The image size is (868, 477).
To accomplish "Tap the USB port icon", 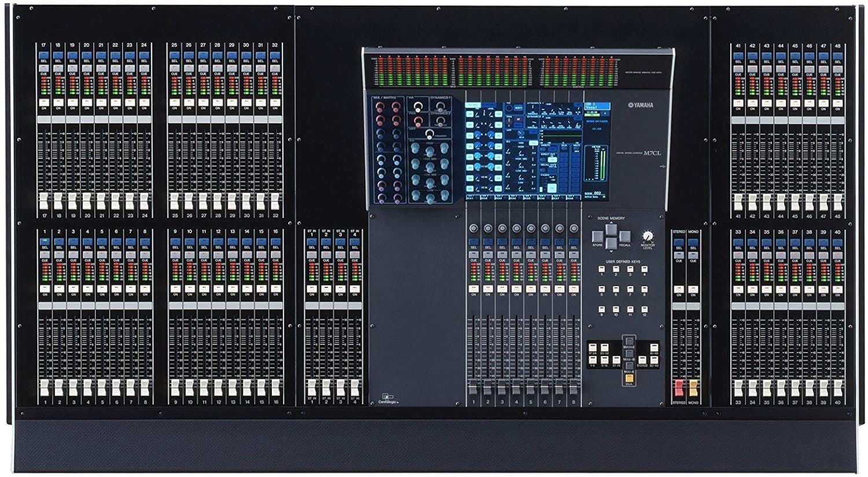I will (x=663, y=167).
